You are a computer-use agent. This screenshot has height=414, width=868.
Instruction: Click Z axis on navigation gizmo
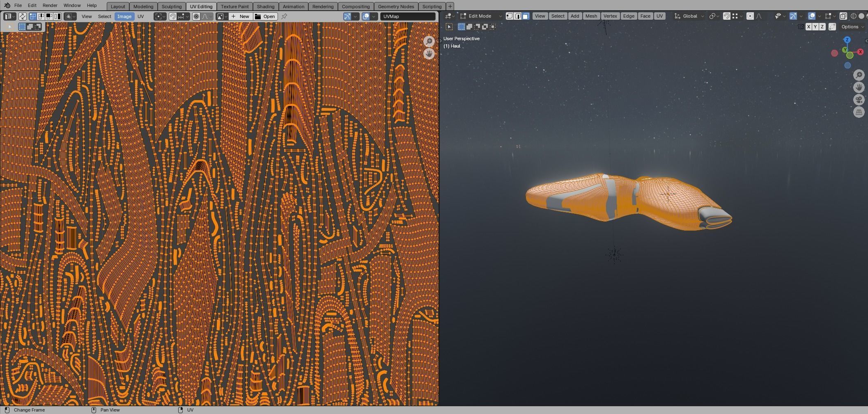pyautogui.click(x=847, y=40)
